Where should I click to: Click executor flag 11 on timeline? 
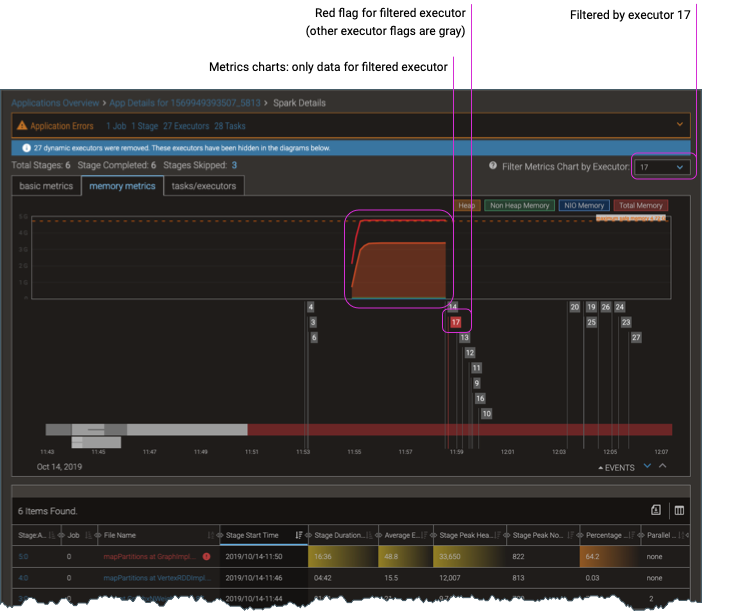pos(477,368)
